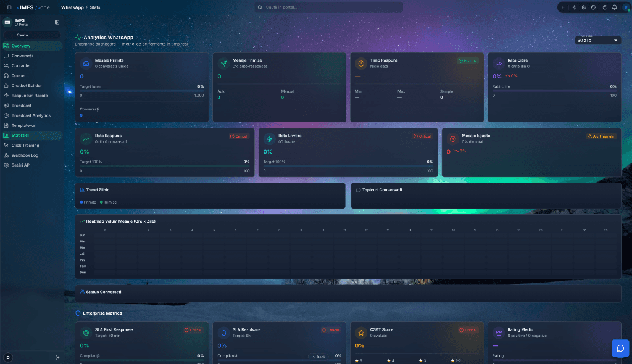This screenshot has height=364, width=632.
Task: Open Conversații in the sidebar
Action: pyautogui.click(x=32, y=56)
